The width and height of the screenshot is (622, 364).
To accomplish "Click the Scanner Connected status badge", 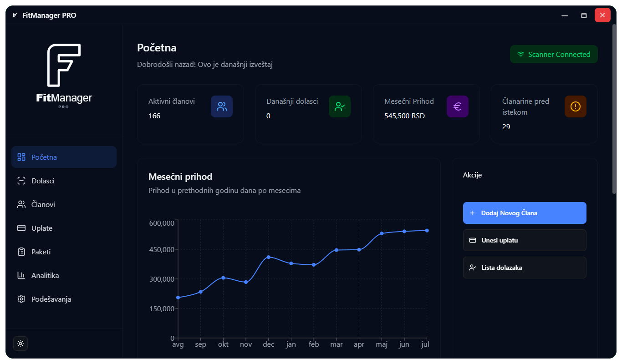I will tap(554, 54).
